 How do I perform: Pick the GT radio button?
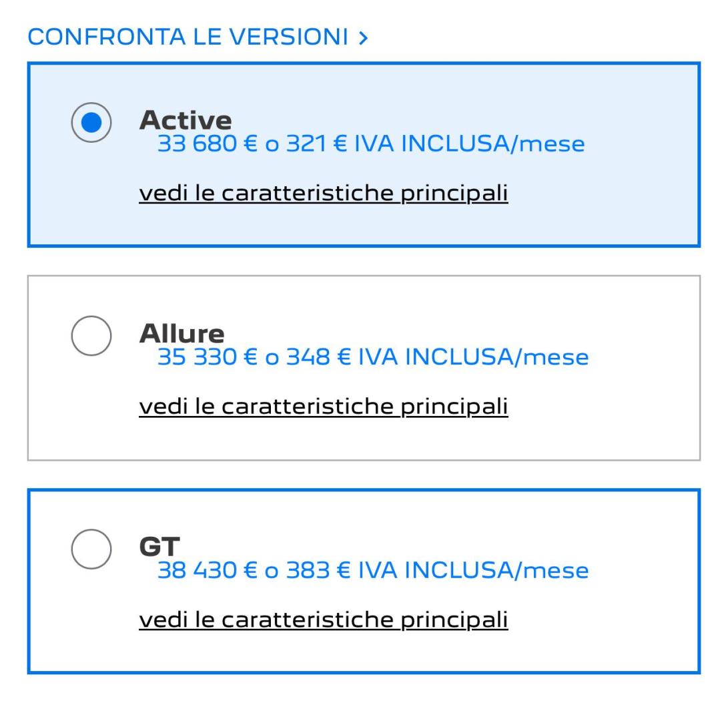(91, 549)
